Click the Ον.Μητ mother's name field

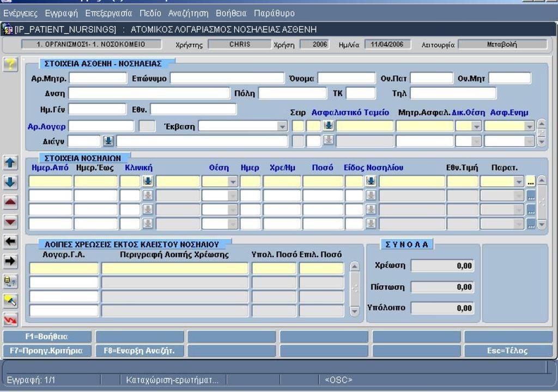coord(510,78)
